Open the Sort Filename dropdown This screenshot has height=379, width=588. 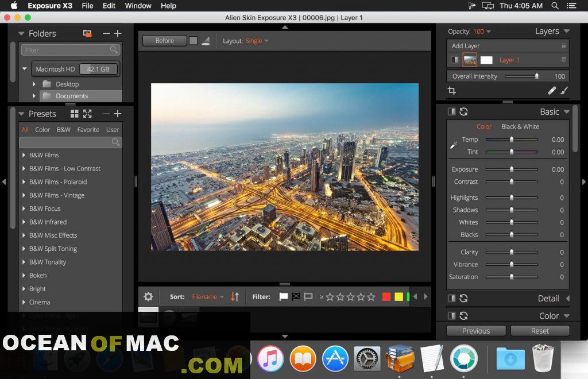(208, 296)
